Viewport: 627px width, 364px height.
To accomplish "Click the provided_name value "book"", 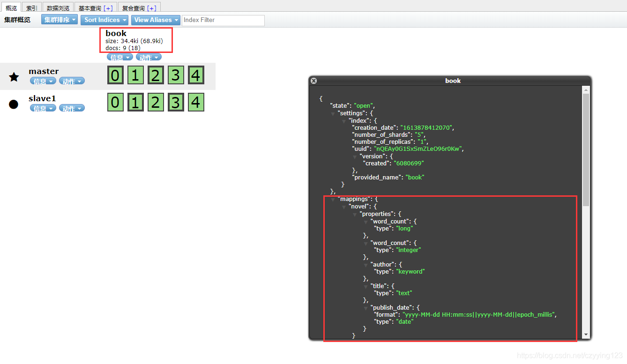I will coord(415,178).
